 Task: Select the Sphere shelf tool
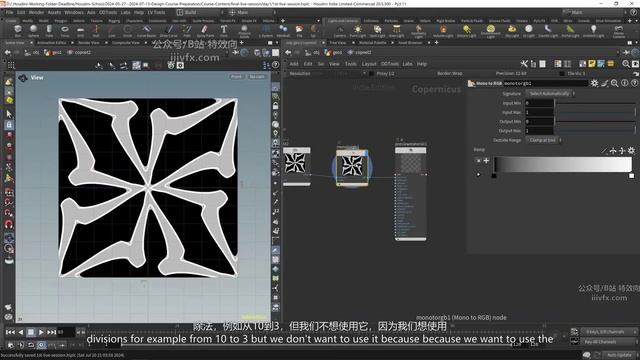(x=33, y=31)
